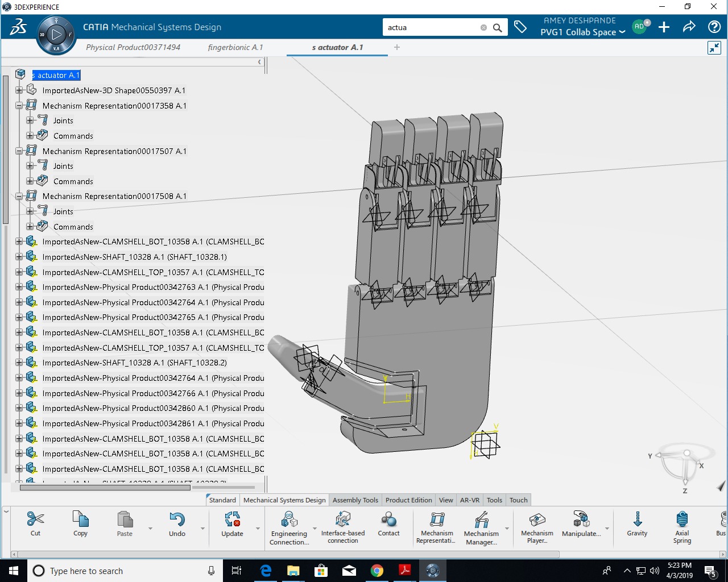728x582 pixels.
Task: Click the search magnifier icon
Action: (x=498, y=27)
